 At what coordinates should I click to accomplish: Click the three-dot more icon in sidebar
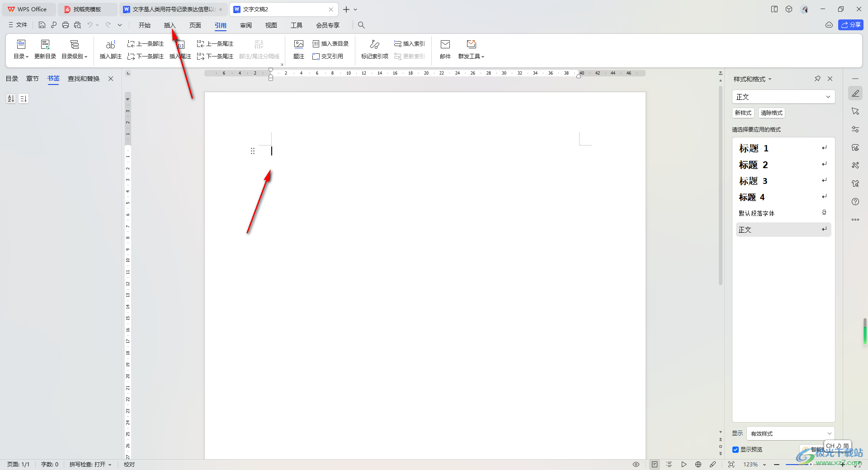(x=855, y=220)
